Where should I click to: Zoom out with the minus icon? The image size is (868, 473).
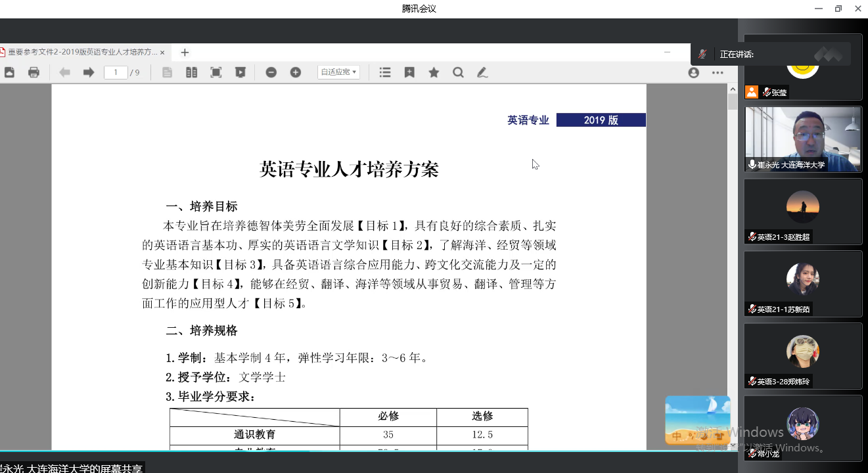coord(271,72)
